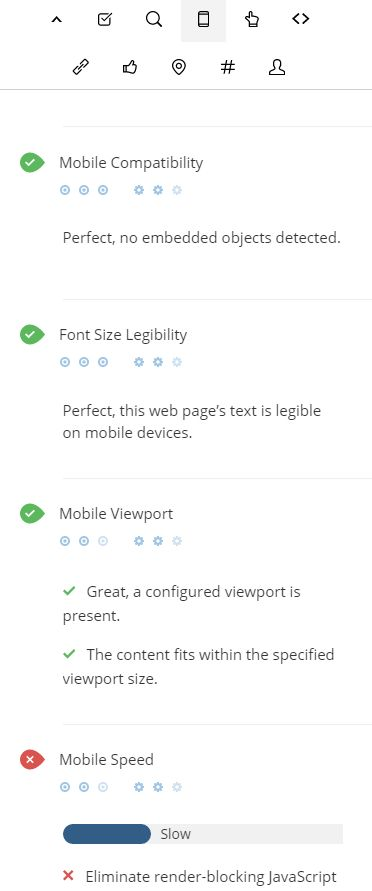
Task: Expand the Mobile Viewport heading
Action: click(x=116, y=514)
